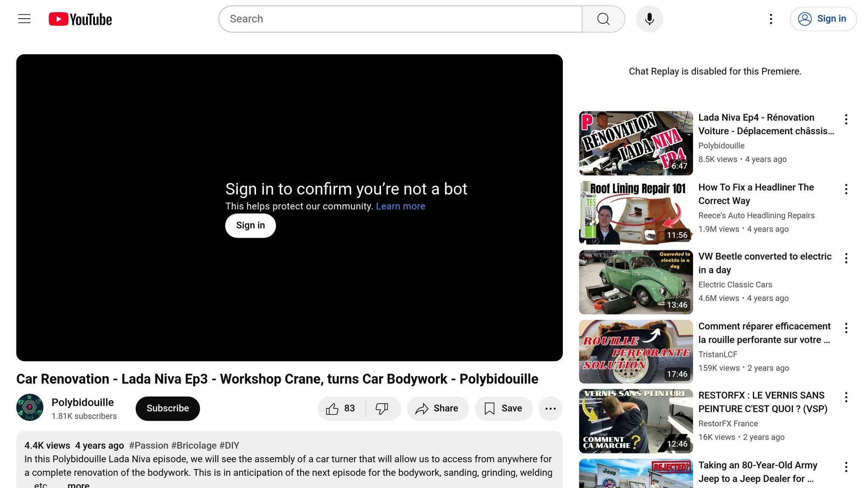Image resolution: width=868 pixels, height=488 pixels.
Task: Open Vernis Sans Peinture thumbnail
Action: tap(636, 421)
